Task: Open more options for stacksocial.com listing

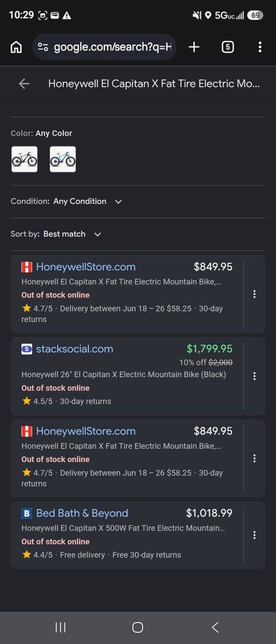Action: (255, 376)
